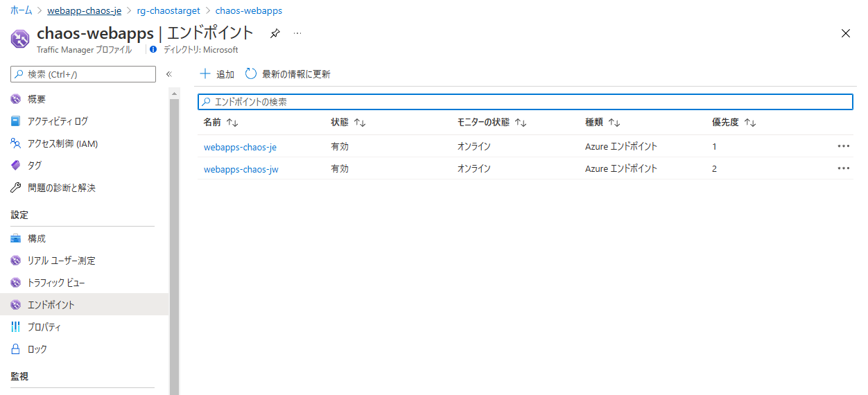The height and width of the screenshot is (395, 868).
Task: Click the トラフィック ビュー icon
Action: coord(16,283)
